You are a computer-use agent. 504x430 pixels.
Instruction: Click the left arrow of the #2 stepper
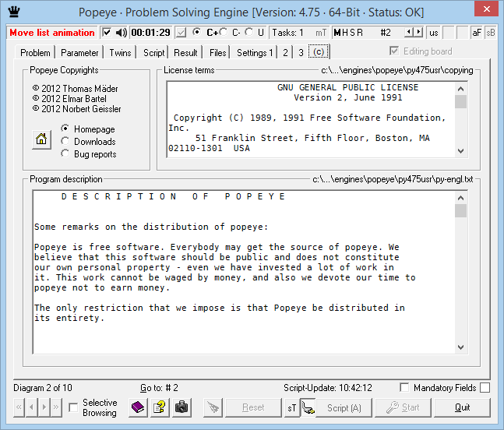click(408, 32)
